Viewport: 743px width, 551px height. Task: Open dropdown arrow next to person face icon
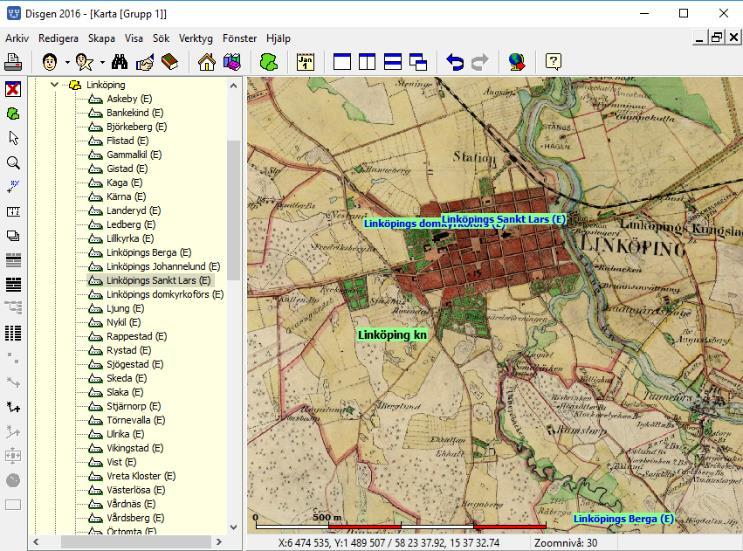[67, 62]
